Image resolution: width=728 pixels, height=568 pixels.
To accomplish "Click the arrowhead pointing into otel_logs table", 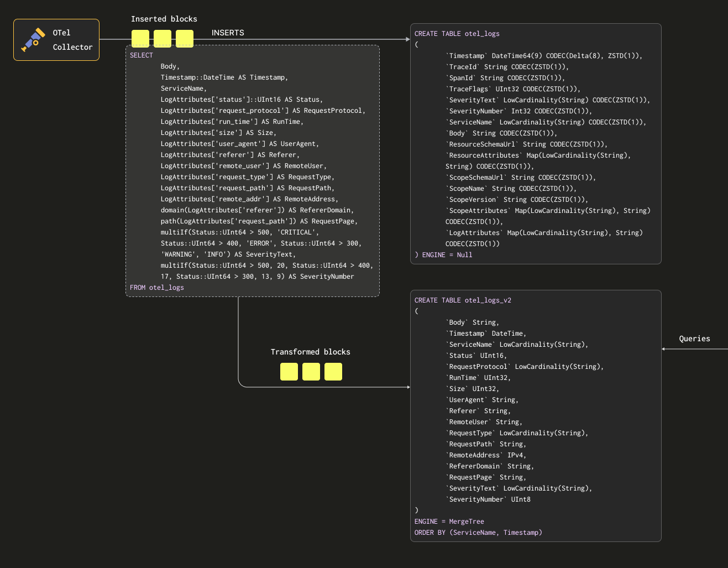I will 408,39.
